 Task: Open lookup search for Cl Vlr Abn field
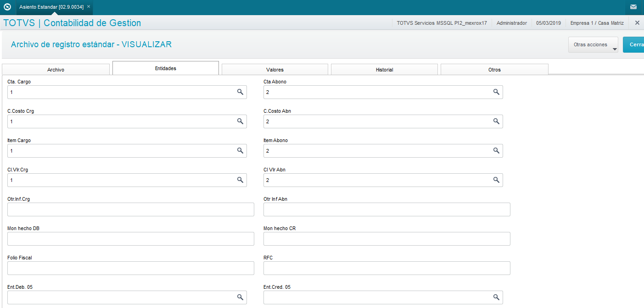[496, 180]
